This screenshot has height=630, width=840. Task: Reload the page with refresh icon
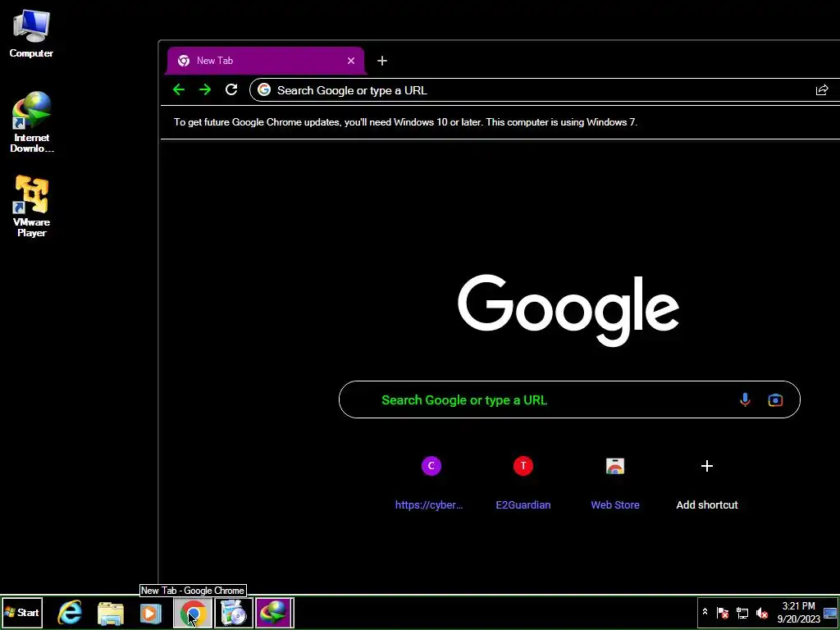pyautogui.click(x=231, y=90)
